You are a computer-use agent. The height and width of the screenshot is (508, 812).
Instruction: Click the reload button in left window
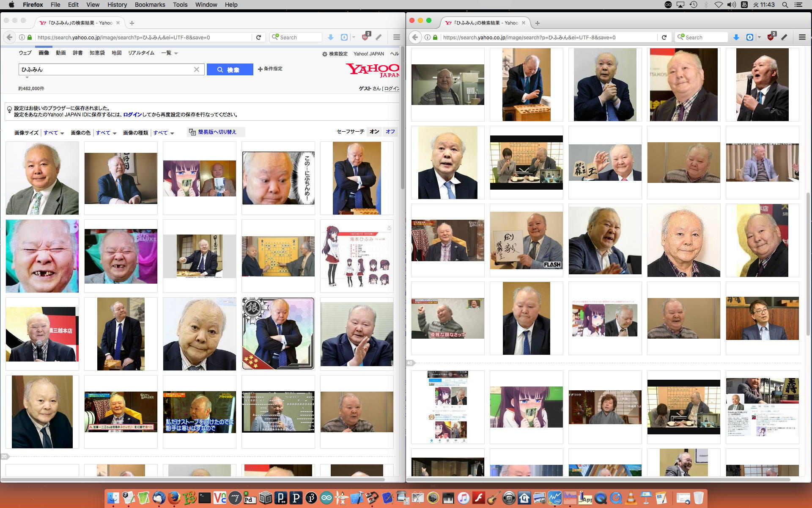tap(258, 37)
